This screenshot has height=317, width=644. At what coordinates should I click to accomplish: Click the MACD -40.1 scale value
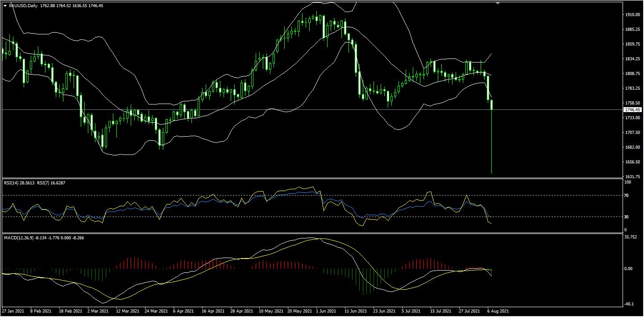628,304
